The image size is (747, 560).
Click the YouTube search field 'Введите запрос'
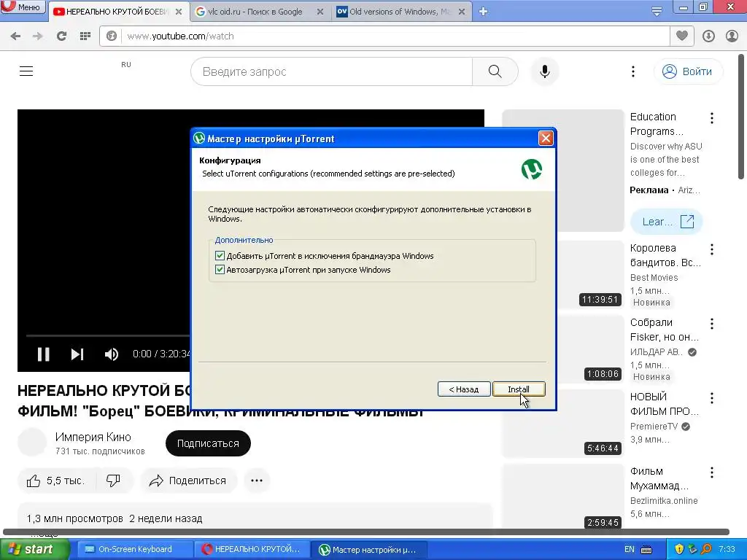point(332,71)
